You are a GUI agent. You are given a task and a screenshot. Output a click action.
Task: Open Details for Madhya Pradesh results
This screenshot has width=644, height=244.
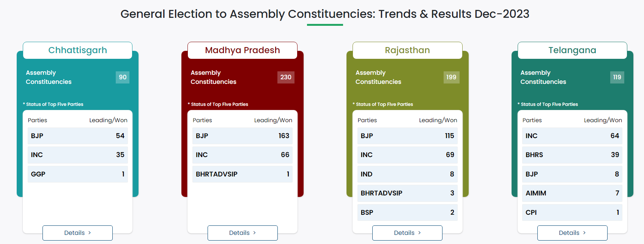point(242,233)
